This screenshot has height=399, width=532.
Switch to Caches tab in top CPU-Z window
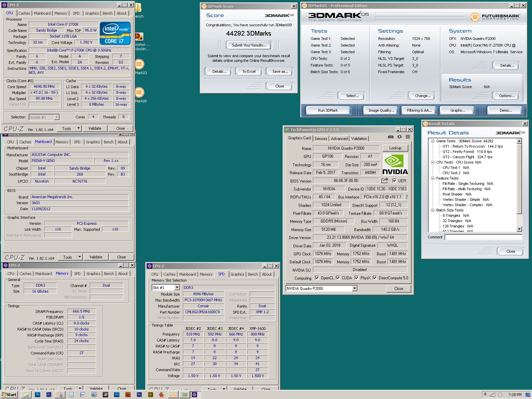24,13
